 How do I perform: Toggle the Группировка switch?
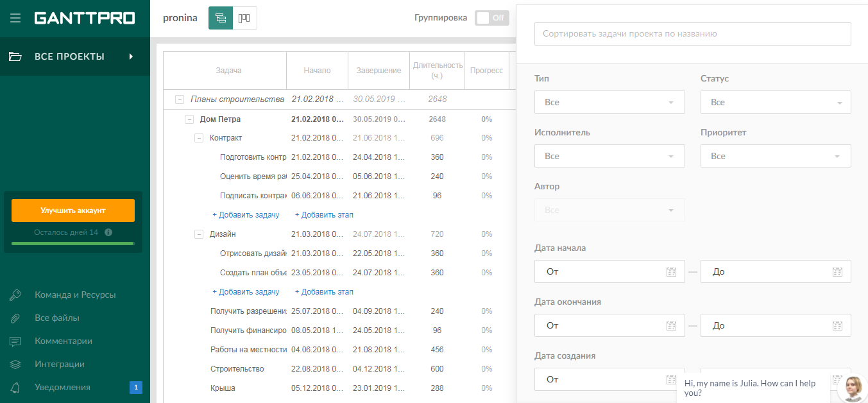[491, 18]
